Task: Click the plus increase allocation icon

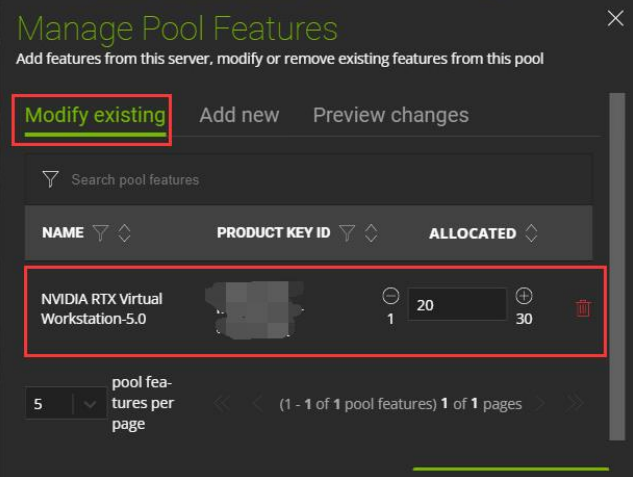Action: pos(524,296)
